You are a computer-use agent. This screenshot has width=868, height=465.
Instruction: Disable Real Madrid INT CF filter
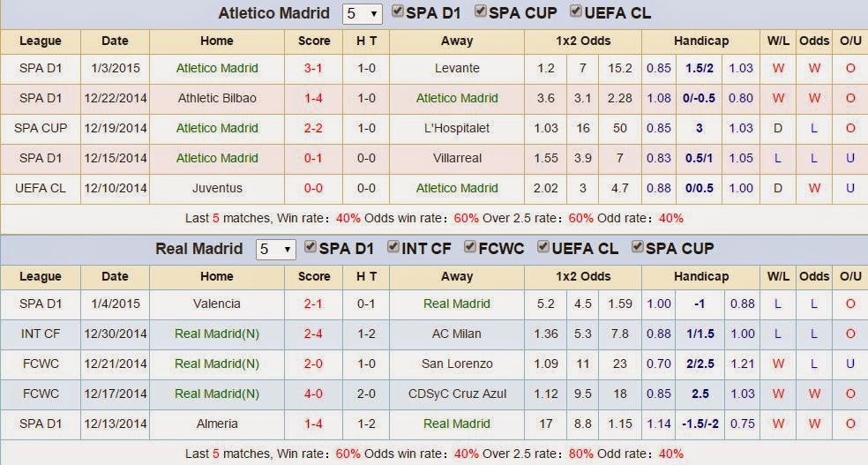[x=393, y=247]
